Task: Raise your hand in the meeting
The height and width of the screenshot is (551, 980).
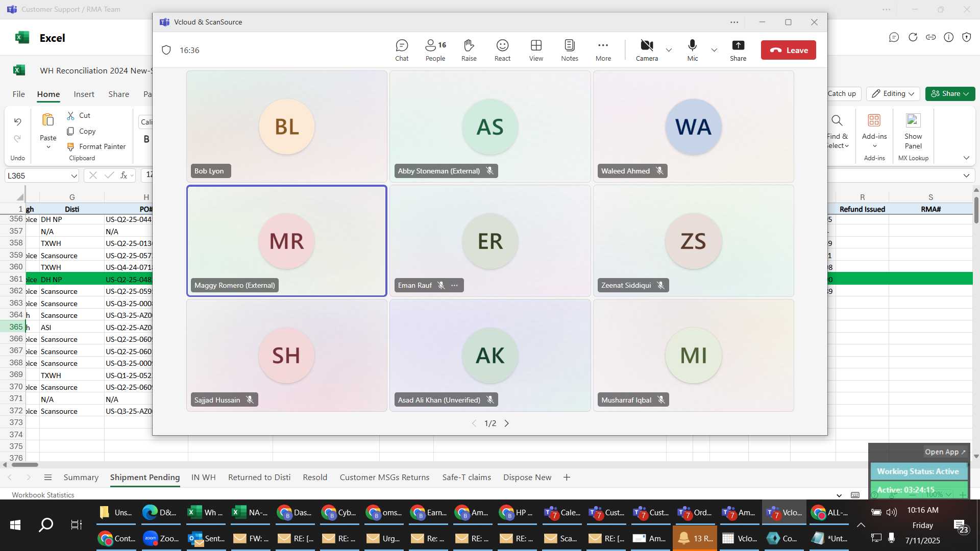Action: 469,51
